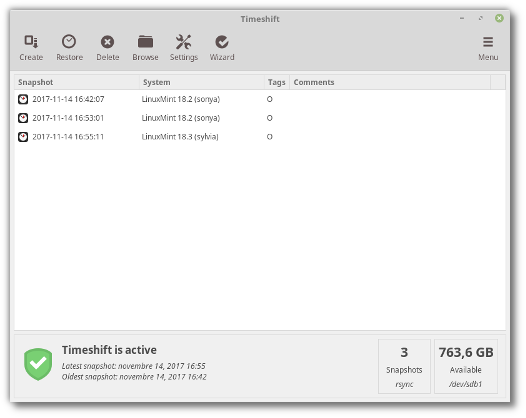Click the LinuxMint 18.3 (sylvia) system cell

(180, 137)
